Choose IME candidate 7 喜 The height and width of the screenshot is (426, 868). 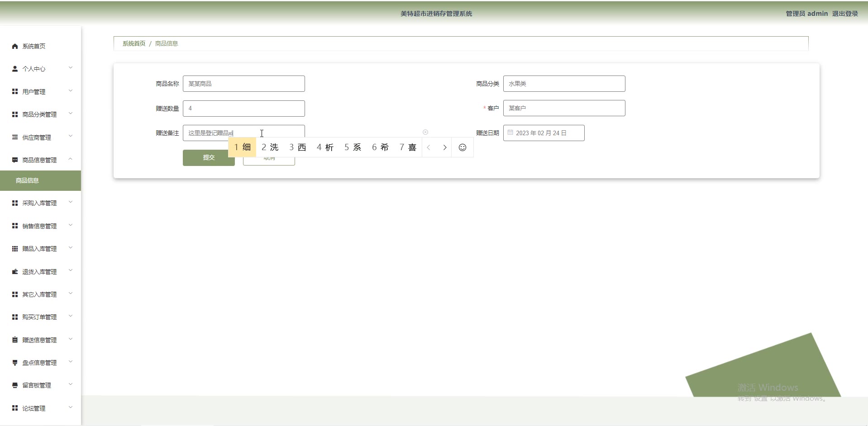point(408,147)
